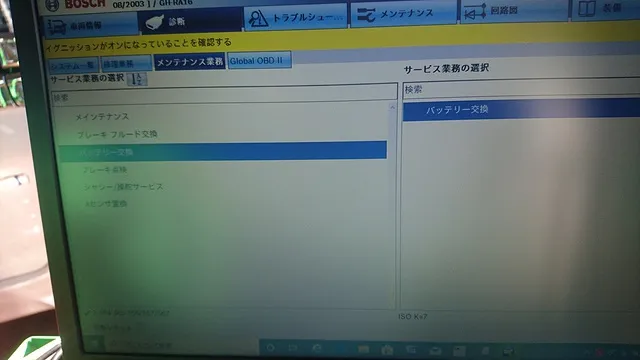Switch to the システム一覧 tab
640x360 pixels.
click(x=73, y=65)
